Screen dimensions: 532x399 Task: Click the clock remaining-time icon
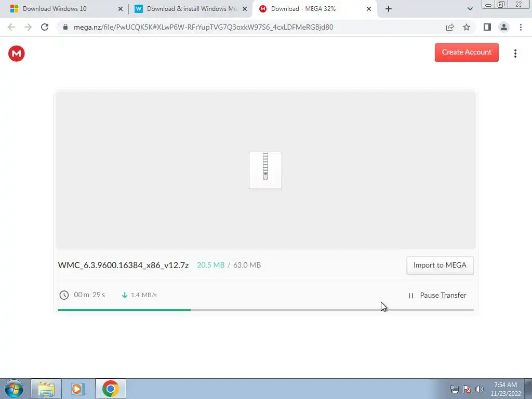[x=64, y=295]
